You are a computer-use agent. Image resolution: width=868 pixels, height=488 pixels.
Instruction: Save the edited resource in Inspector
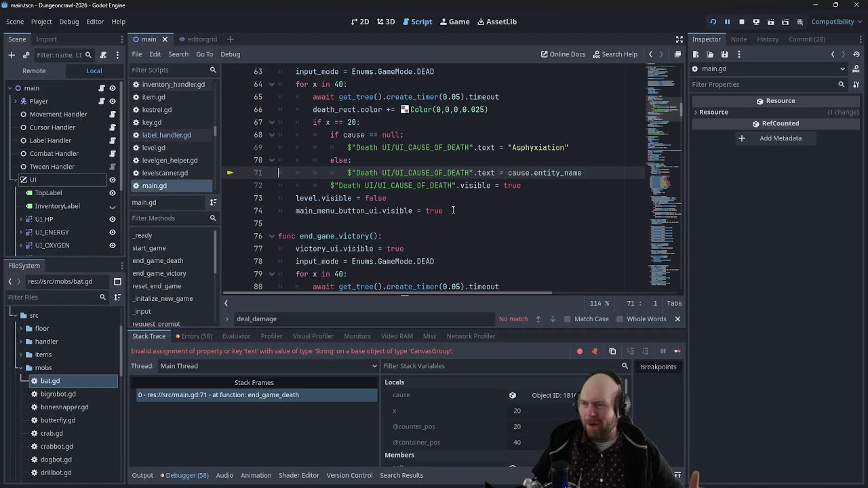click(x=724, y=54)
